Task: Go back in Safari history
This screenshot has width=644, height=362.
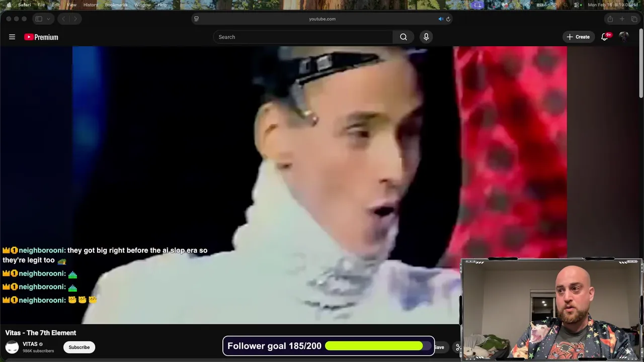Action: pos(63,19)
